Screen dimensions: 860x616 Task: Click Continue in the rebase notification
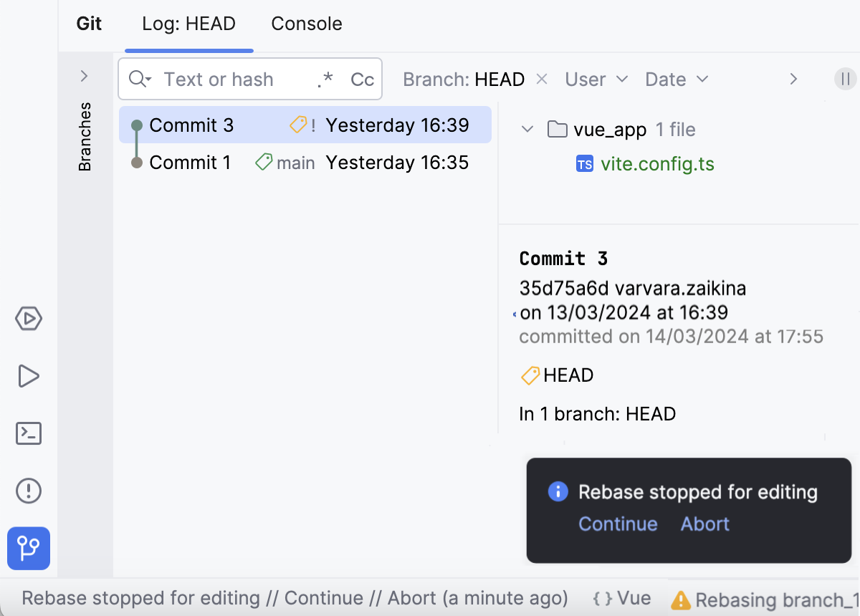click(x=618, y=524)
